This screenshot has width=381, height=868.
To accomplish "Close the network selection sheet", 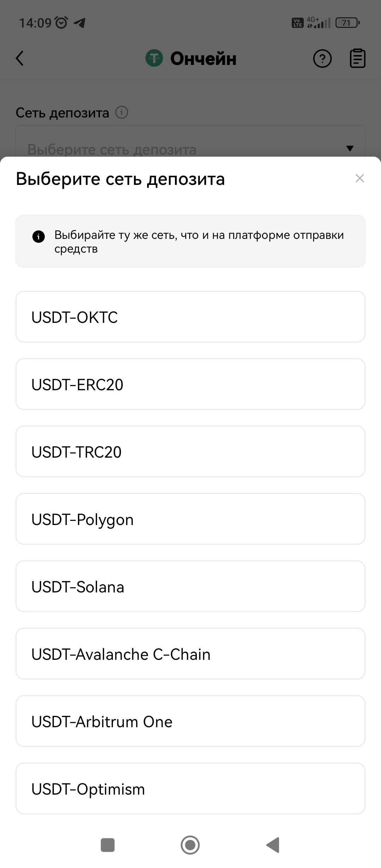I will (359, 178).
